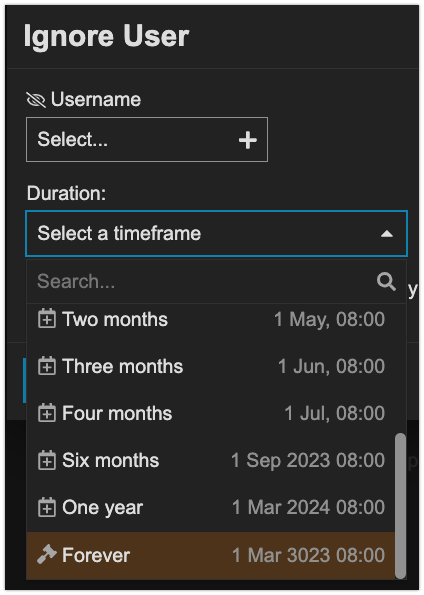This screenshot has width=424, height=595.
Task: Click the upward caret arrow in Duration field
Action: [x=386, y=234]
